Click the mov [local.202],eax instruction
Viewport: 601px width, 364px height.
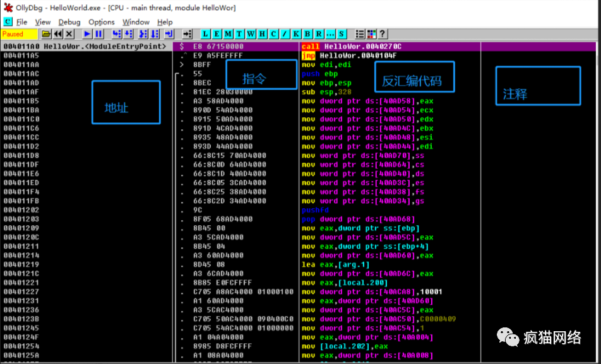pos(345,346)
